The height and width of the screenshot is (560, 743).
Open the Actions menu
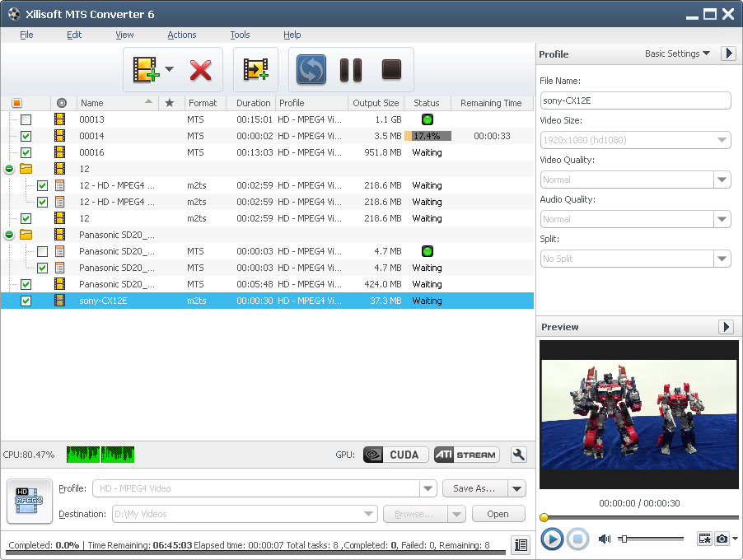(x=182, y=35)
